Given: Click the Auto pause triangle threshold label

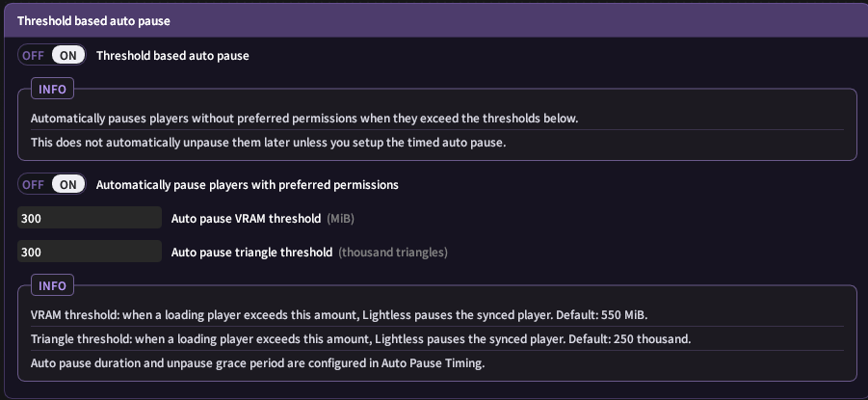Looking at the screenshot, I should click(251, 253).
